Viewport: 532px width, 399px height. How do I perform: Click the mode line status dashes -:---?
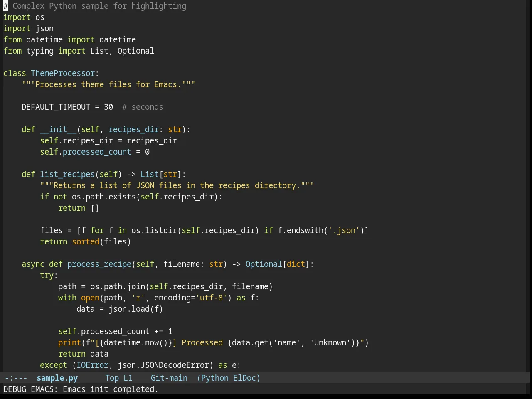click(16, 378)
